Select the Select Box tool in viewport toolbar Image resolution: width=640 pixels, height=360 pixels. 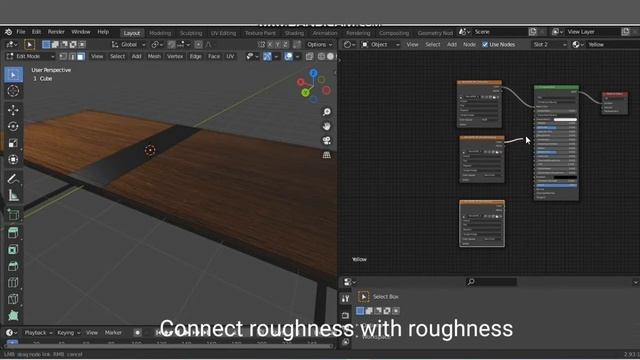coord(13,75)
